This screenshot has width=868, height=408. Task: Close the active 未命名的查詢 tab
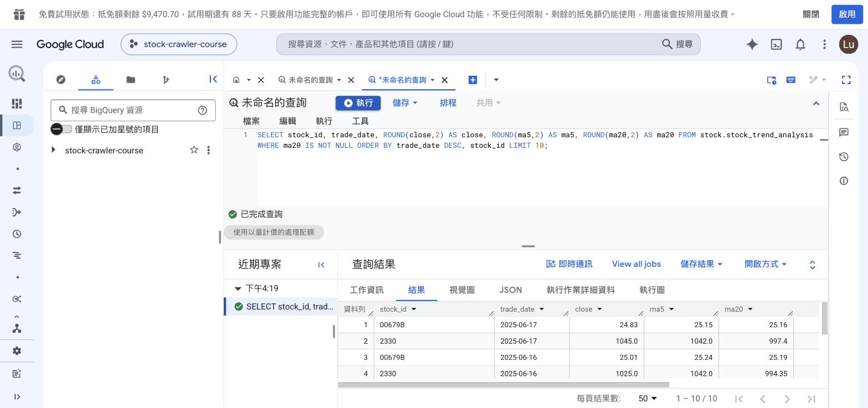(444, 80)
